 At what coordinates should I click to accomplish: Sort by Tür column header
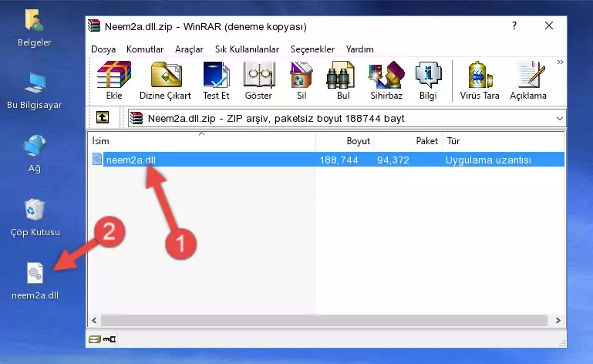coord(504,141)
